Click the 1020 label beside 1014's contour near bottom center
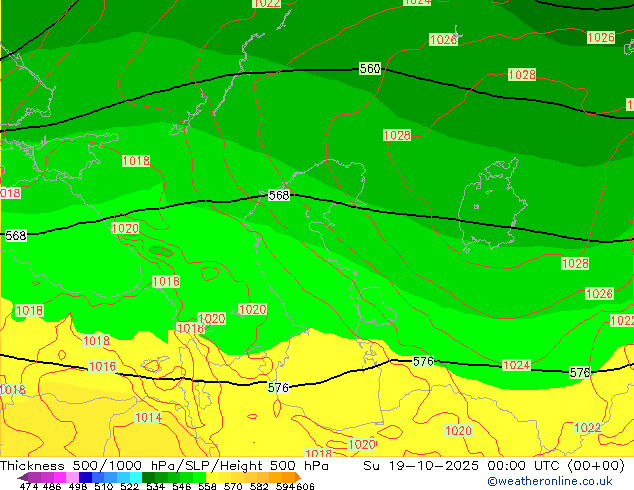 (x=362, y=445)
